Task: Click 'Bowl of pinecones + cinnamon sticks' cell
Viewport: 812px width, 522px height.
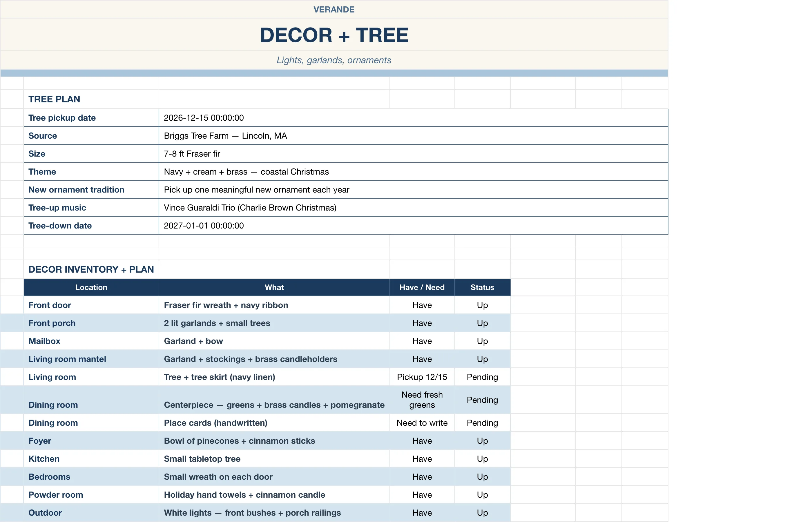Action: 274,441
